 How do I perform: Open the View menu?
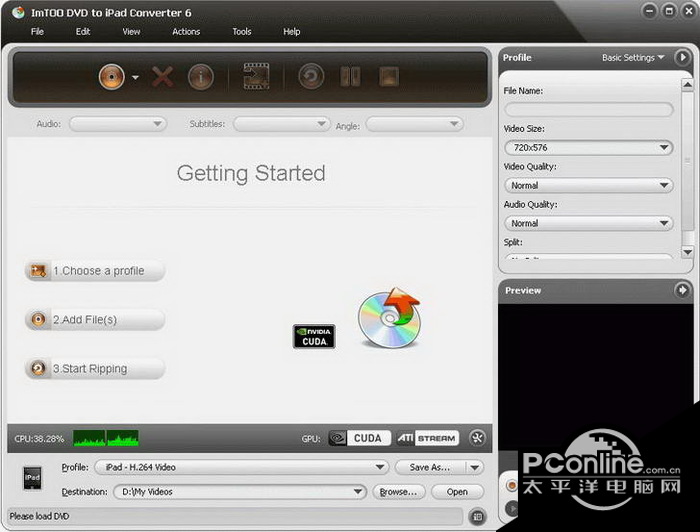tap(131, 32)
